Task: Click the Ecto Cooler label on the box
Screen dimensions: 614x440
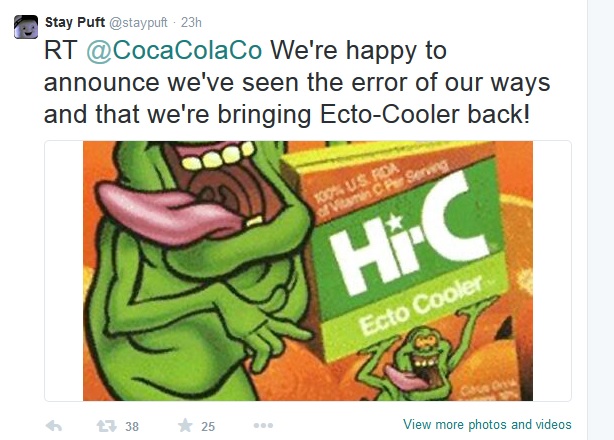Action: point(421,305)
